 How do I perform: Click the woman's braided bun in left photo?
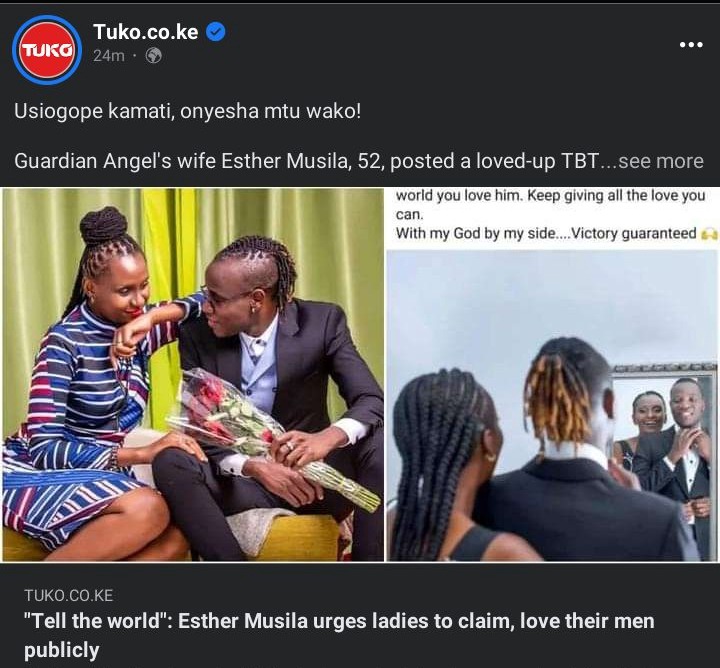[103, 225]
